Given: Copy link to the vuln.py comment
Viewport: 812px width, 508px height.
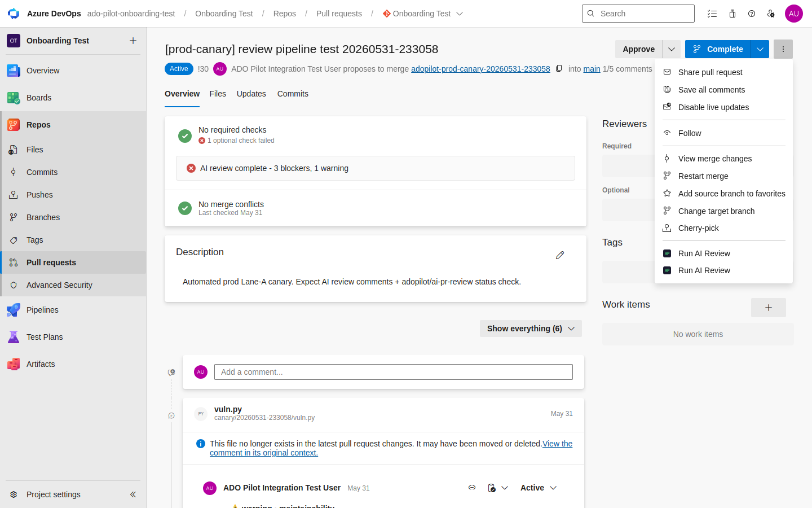Looking at the screenshot, I should pyautogui.click(x=472, y=488).
